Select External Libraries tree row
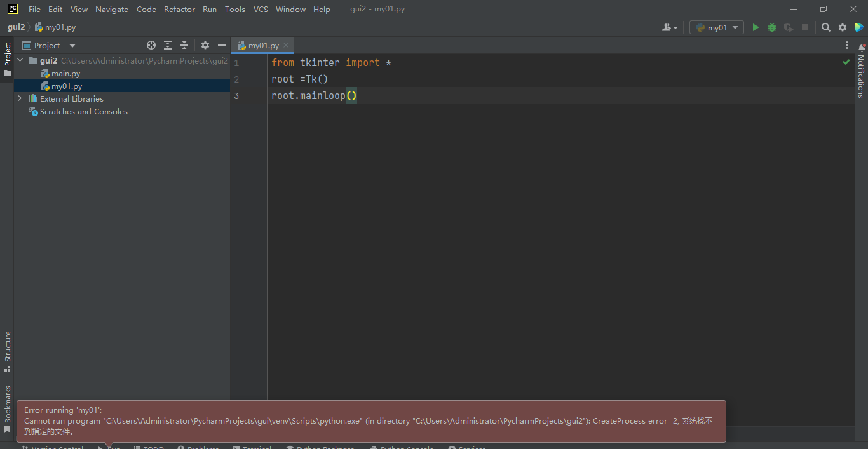868x449 pixels. coord(122,98)
